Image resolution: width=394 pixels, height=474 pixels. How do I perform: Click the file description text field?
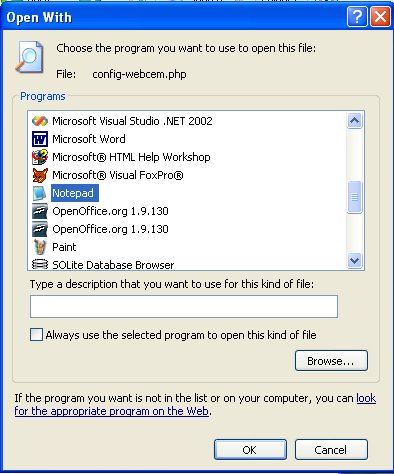[184, 306]
